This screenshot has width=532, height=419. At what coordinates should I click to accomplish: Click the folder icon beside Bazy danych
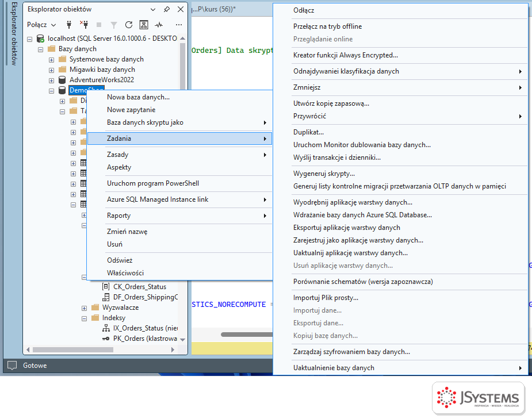(52, 49)
